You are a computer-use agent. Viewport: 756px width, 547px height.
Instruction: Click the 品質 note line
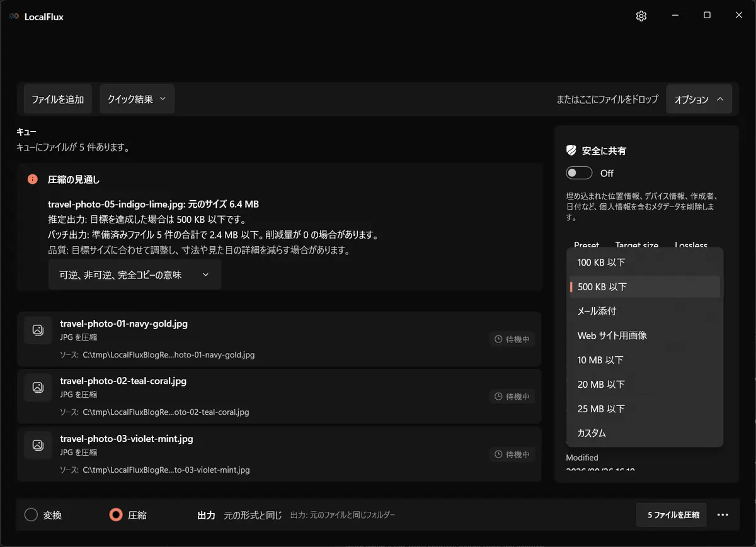point(199,250)
